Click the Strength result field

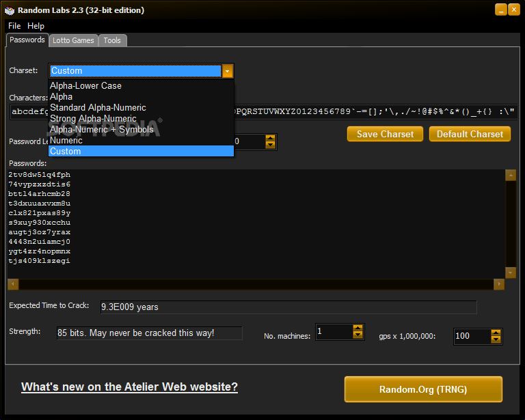(149, 333)
